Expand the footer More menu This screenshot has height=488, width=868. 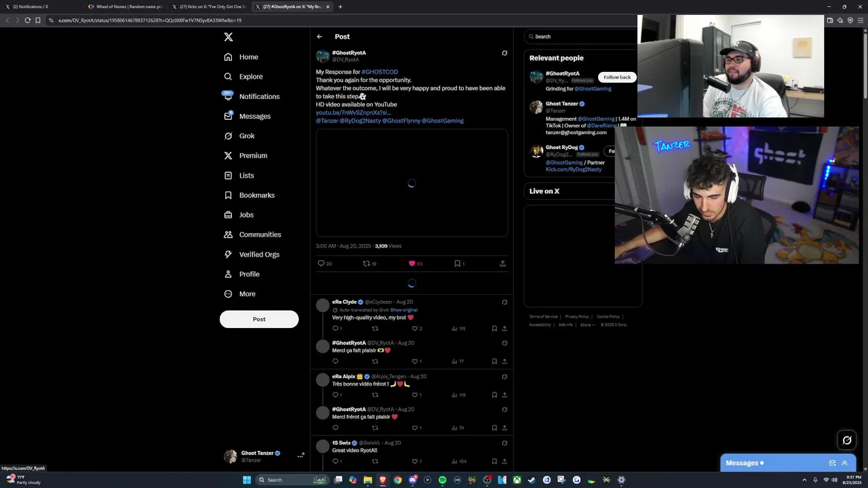click(x=588, y=325)
